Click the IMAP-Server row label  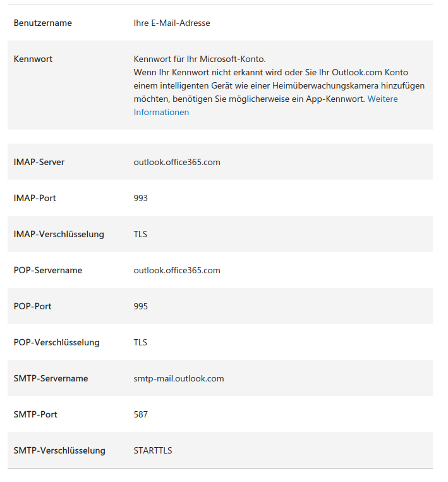tap(39, 162)
